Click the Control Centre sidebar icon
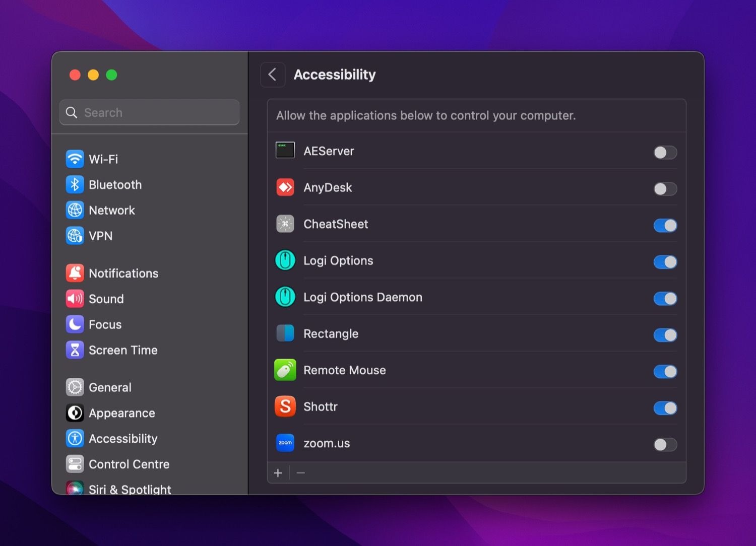The image size is (756, 546). tap(75, 464)
